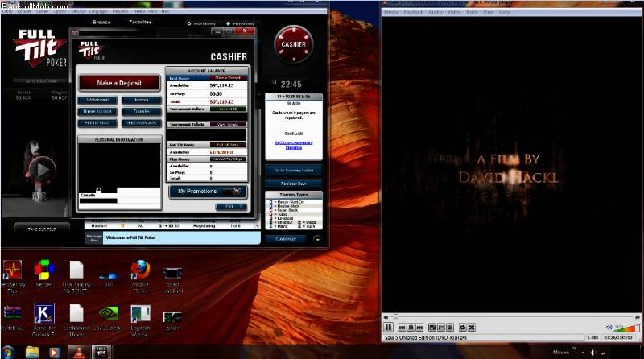
Task: Switch to VLC via taskbar icon
Action: [x=77, y=352]
